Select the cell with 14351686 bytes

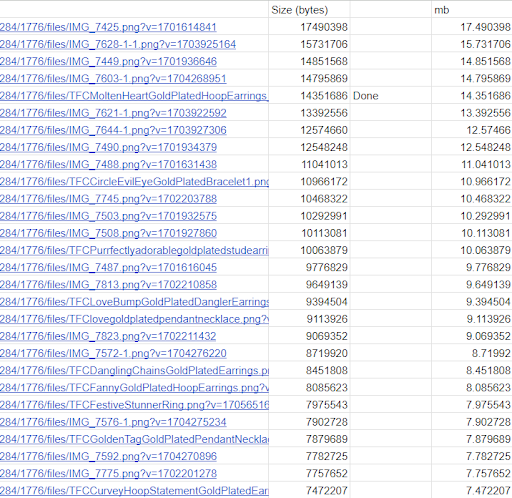pyautogui.click(x=309, y=96)
